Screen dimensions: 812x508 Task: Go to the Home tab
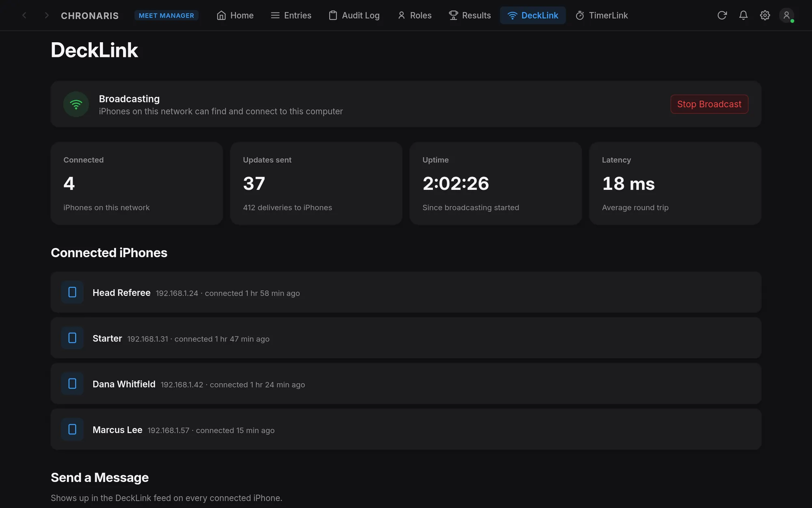[235, 15]
